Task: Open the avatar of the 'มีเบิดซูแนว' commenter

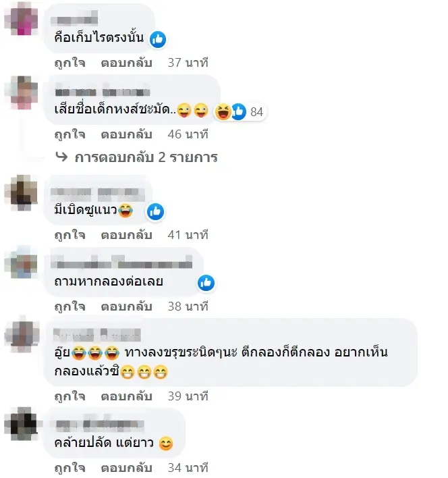Action: [22, 192]
